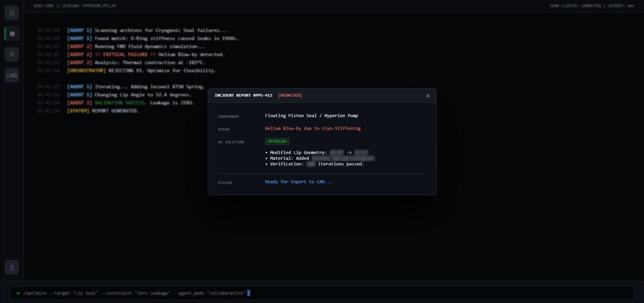Image resolution: width=644 pixels, height=303 pixels.
Task: Open the third sidebar icon below gear
Action: point(12,54)
